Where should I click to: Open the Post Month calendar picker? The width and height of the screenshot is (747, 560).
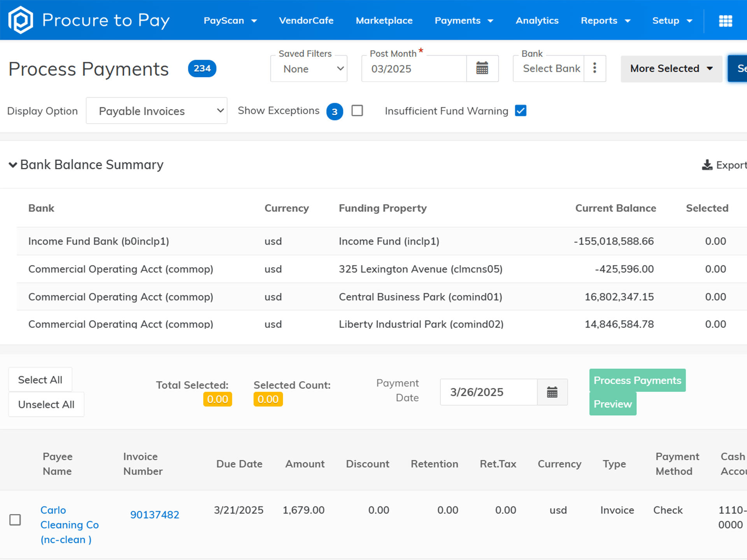click(482, 68)
